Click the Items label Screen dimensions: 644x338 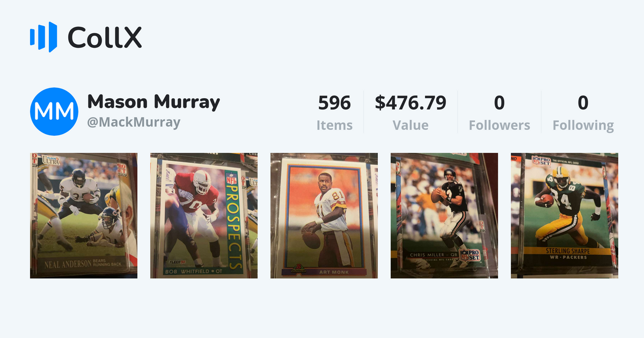click(x=334, y=126)
